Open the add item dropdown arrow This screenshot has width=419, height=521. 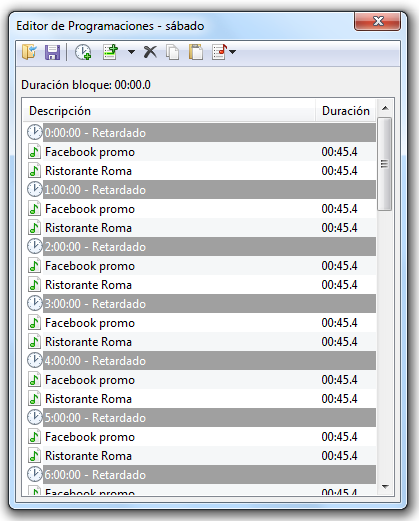coord(131,52)
